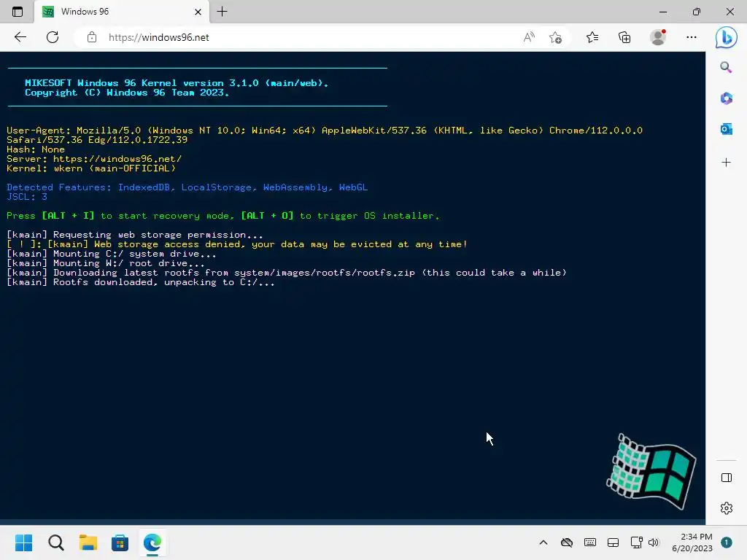Click the Windows 96 logo on page
This screenshot has height=560, width=747.
pos(651,472)
